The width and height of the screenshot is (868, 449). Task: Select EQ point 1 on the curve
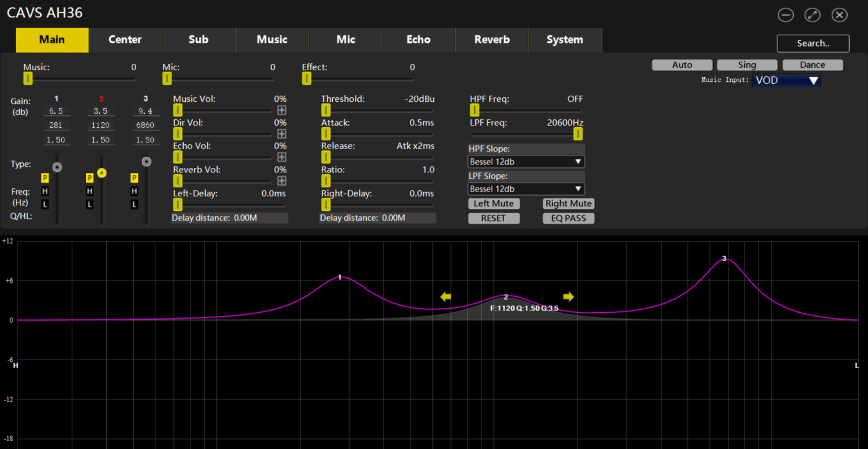tap(340, 277)
